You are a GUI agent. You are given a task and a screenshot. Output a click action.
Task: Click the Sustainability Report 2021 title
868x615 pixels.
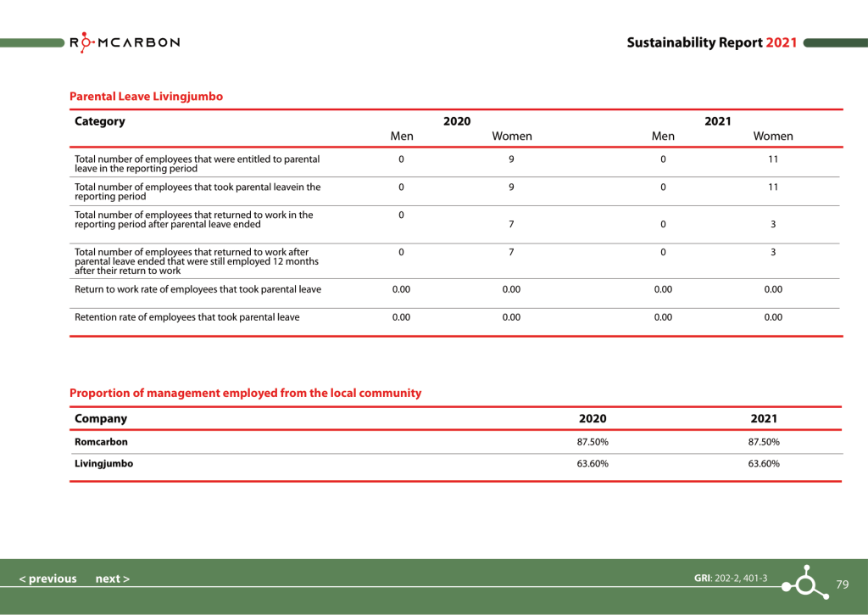(x=711, y=42)
